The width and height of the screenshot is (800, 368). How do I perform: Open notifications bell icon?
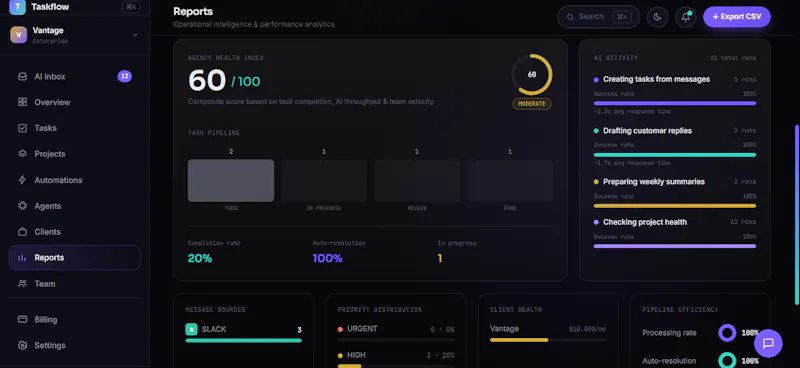click(x=686, y=17)
